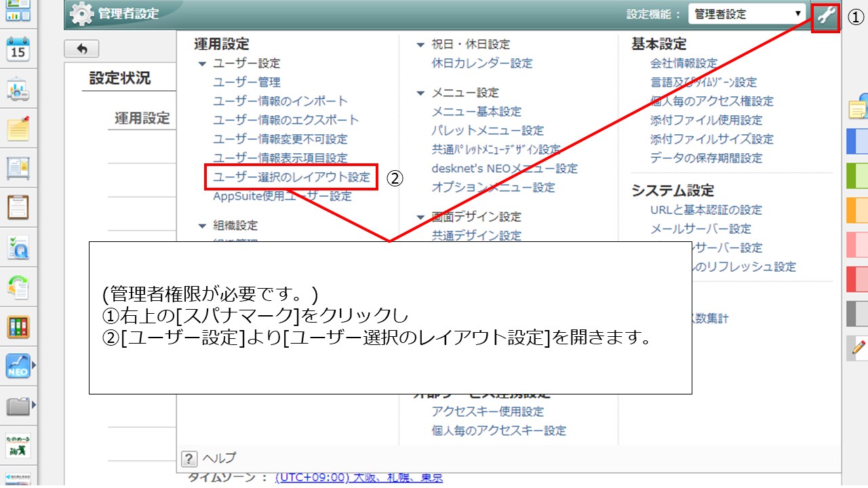
Task: Click the timezone link (UTC+09:00) 大阪、札幌、東京
Action: pyautogui.click(x=359, y=478)
